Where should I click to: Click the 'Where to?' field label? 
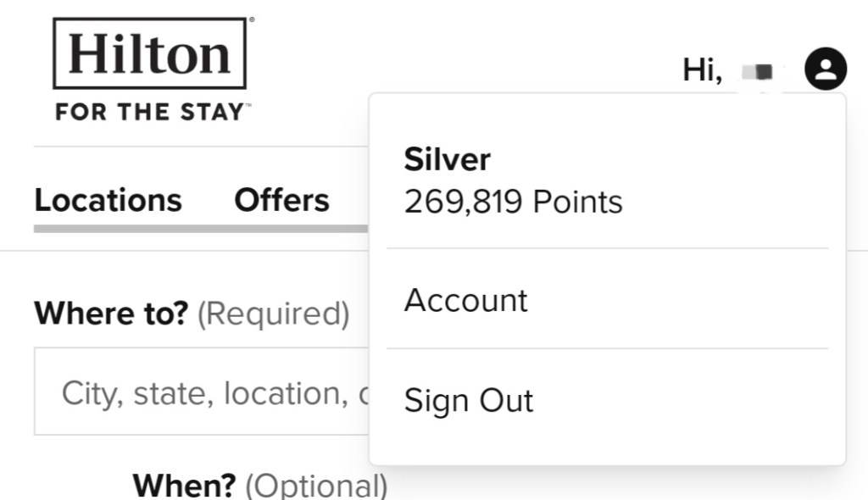tap(111, 314)
